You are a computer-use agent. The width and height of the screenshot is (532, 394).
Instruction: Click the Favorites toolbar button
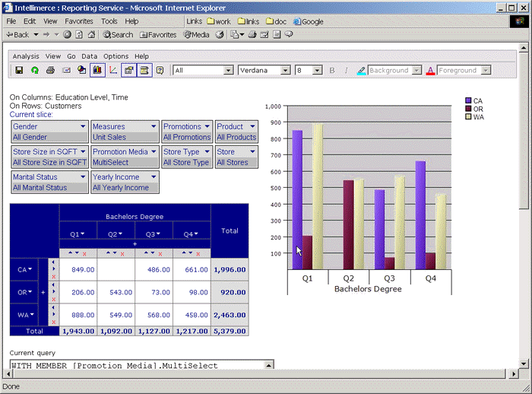158,35
